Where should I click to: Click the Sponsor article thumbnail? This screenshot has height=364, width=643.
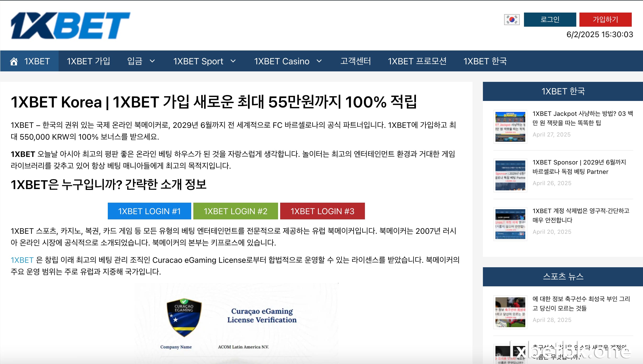pos(510,175)
